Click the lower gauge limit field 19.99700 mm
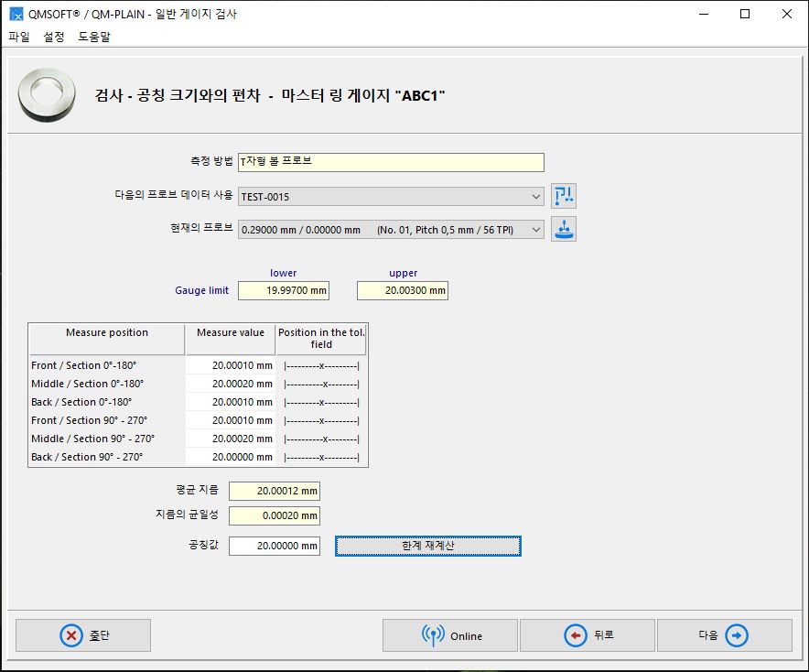 284,290
